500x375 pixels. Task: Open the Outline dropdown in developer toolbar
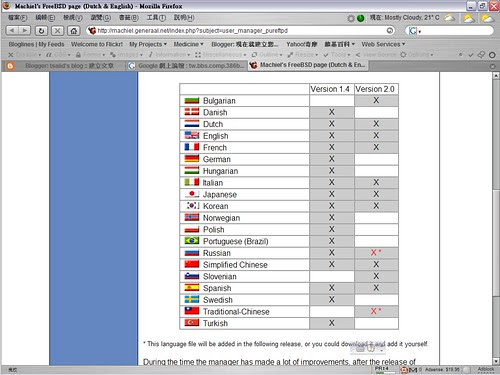[267, 55]
